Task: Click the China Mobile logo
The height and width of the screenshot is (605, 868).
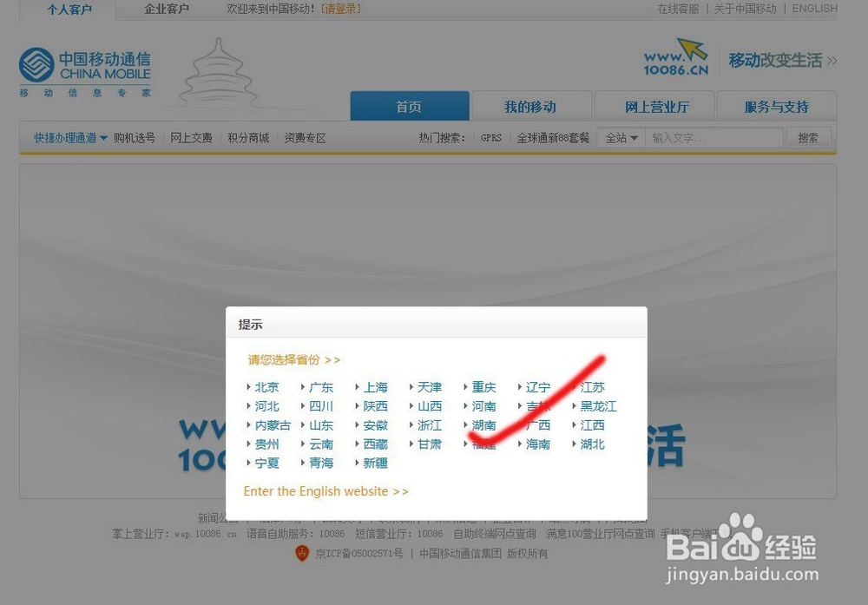Action: pos(85,72)
